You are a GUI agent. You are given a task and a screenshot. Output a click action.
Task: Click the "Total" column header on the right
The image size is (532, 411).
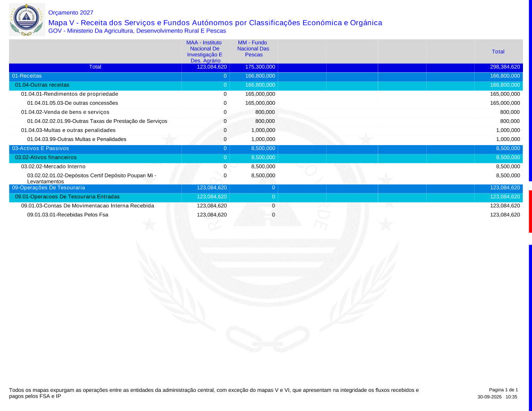498,52
